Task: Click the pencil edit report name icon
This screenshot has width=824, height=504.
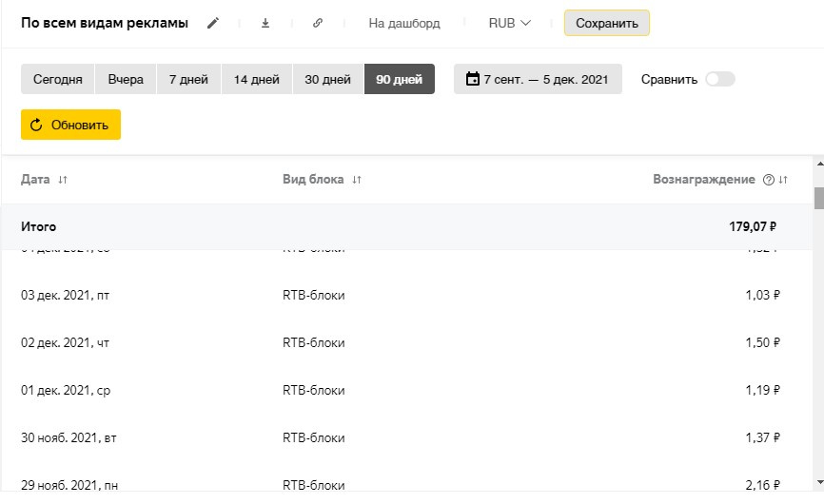Action: click(x=213, y=23)
